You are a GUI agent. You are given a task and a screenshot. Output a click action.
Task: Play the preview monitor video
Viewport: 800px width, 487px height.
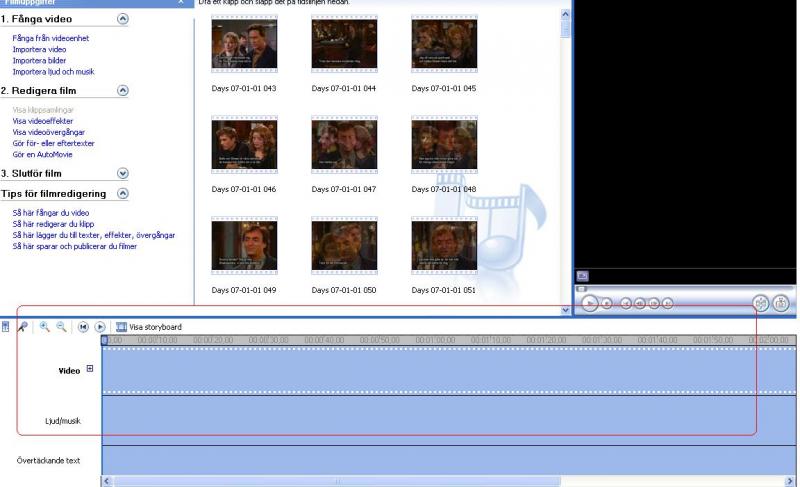pyautogui.click(x=590, y=304)
